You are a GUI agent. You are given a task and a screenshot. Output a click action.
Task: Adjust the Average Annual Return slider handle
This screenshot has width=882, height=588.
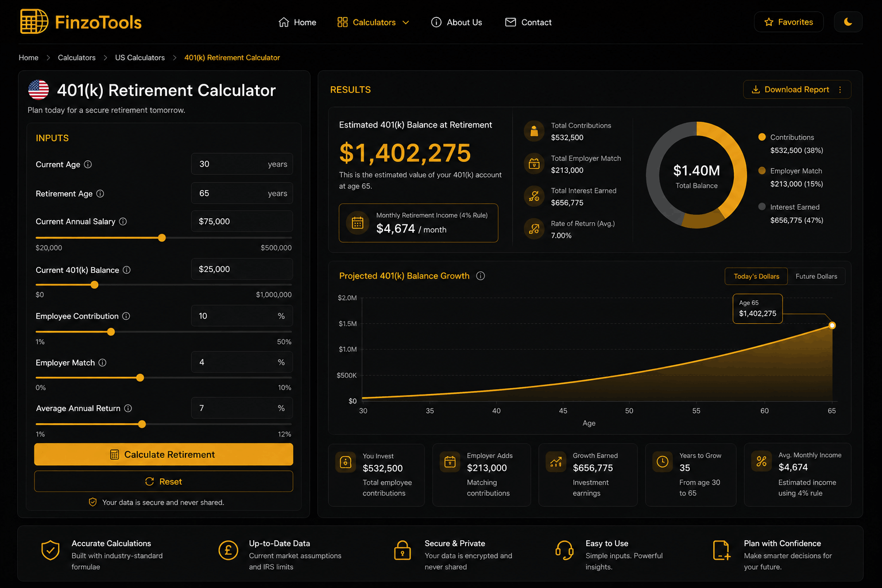tap(142, 424)
